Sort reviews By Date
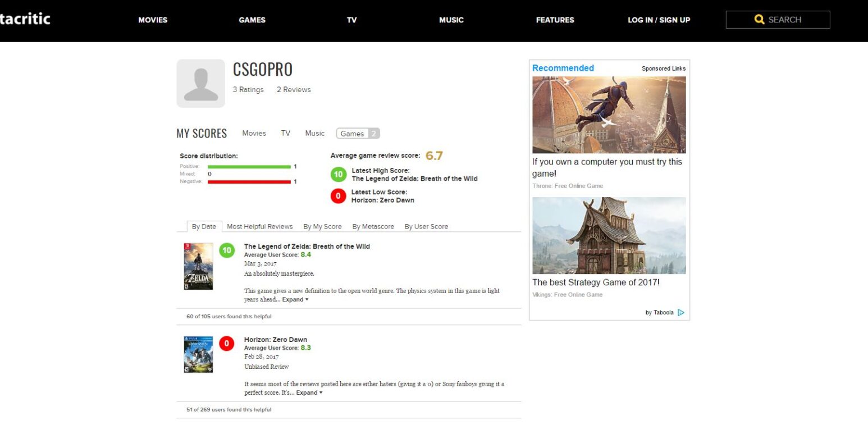868x434 pixels. pyautogui.click(x=204, y=227)
